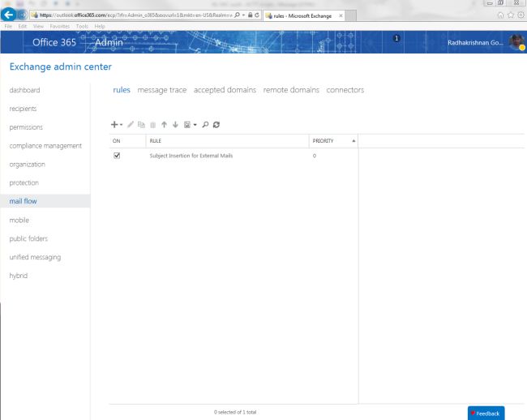Click the add new rule plus icon
The height and width of the screenshot is (420, 527).
pos(114,125)
